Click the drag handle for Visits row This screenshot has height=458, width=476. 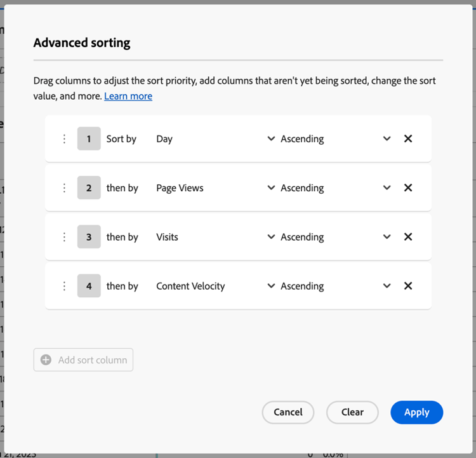pos(64,237)
